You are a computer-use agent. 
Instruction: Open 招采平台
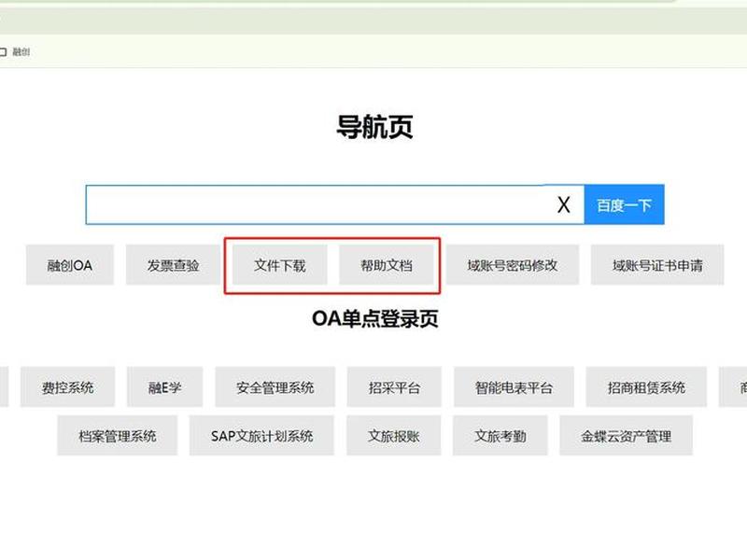pos(394,386)
